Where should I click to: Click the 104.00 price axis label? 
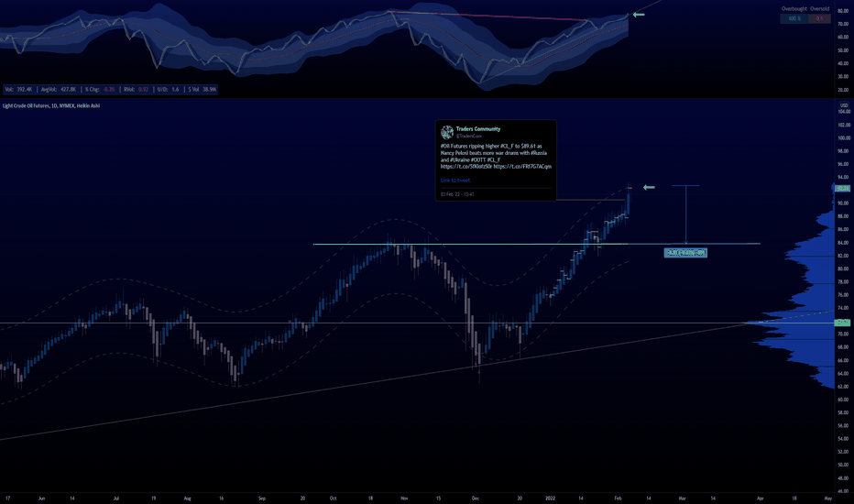844,112
